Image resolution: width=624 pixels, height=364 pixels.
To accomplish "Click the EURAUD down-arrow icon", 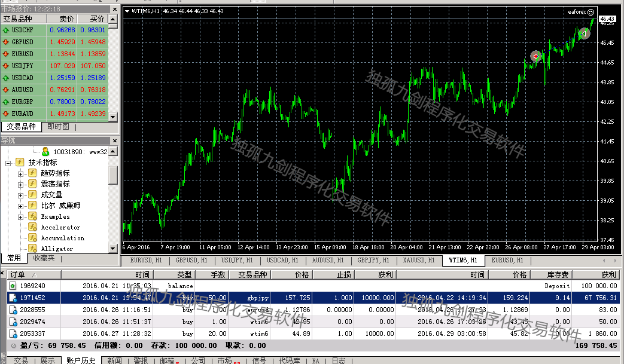I will [x=6, y=114].
